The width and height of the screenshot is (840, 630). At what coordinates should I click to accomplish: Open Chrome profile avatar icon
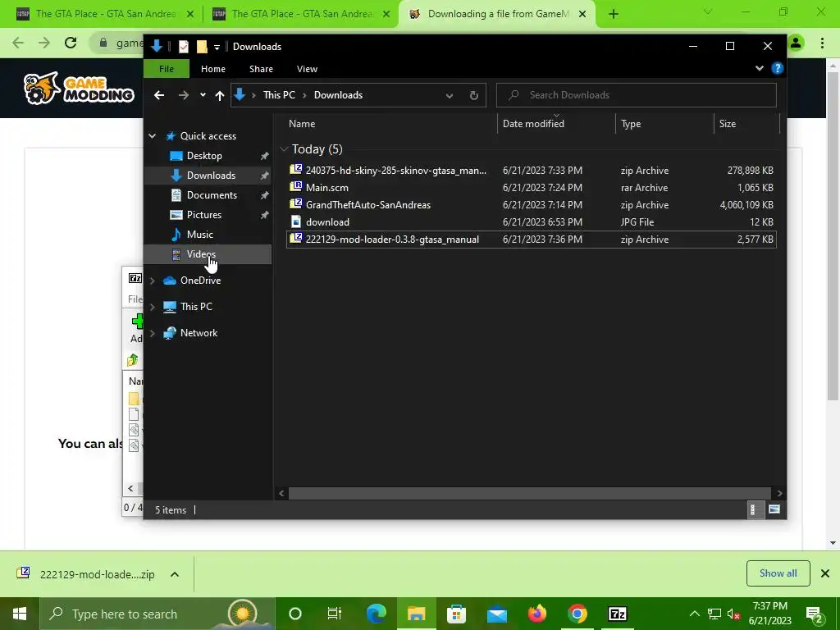[x=796, y=43]
